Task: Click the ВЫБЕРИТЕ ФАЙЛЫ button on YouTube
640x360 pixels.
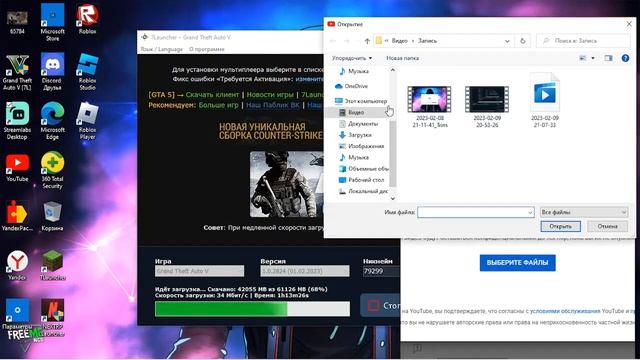Action: 518,263
